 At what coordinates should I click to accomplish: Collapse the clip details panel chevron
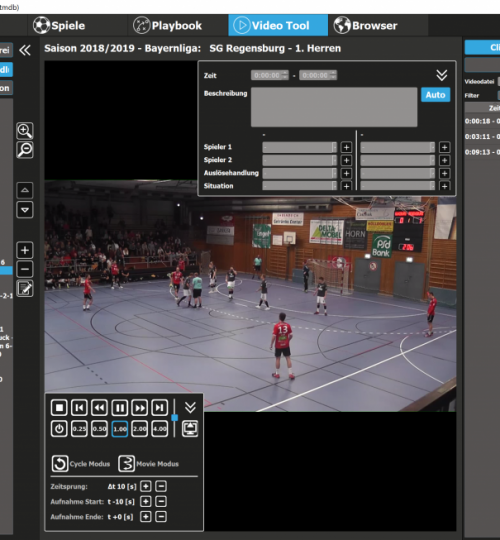coord(442,75)
